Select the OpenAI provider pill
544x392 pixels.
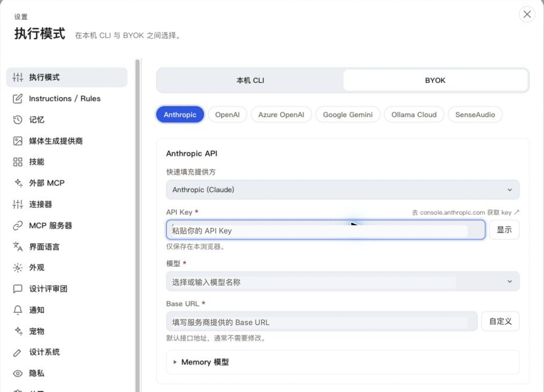(227, 115)
